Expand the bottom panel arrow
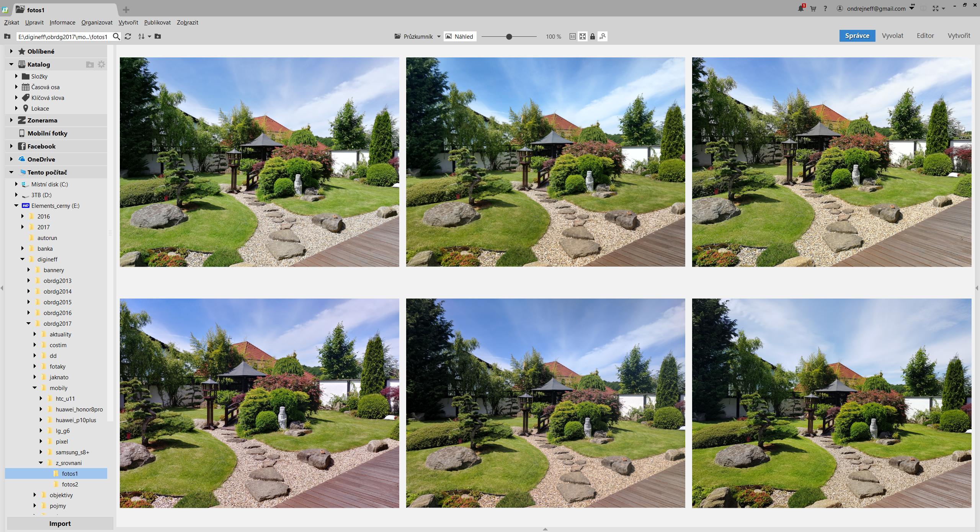Screen dimensions: 980x532 [545, 529]
